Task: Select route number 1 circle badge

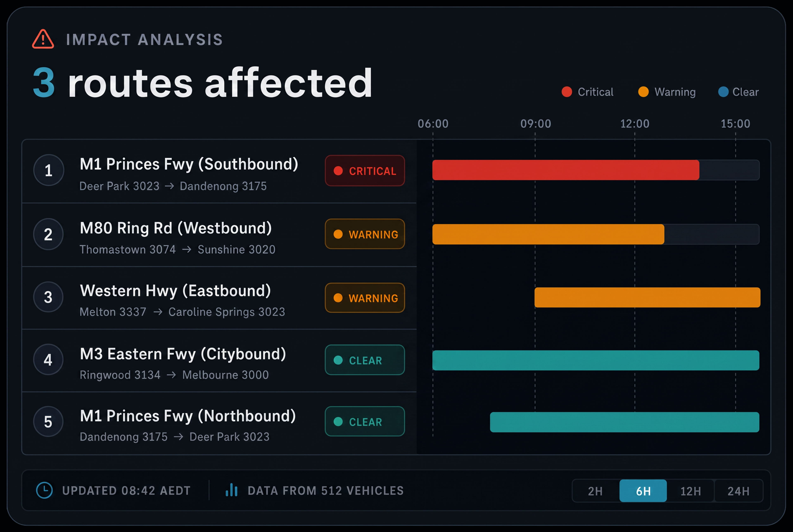Action: click(x=49, y=170)
